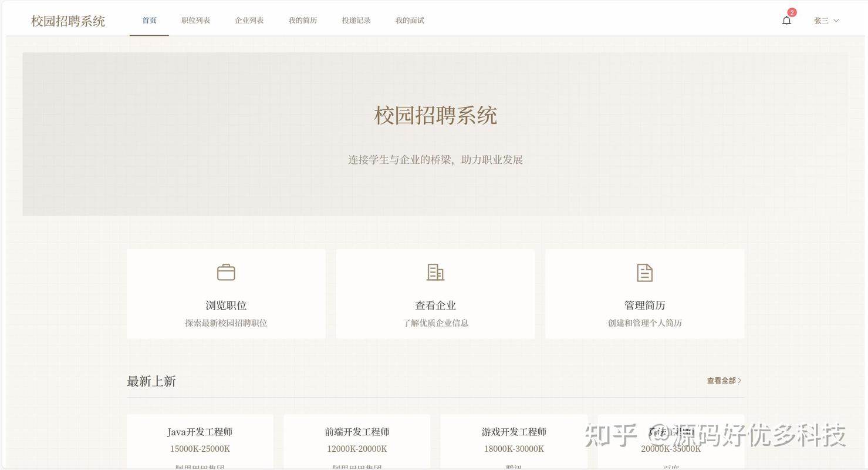Viewport: 868px width, 470px height.
Task: Click the 最新上新 section heading
Action: coord(151,381)
